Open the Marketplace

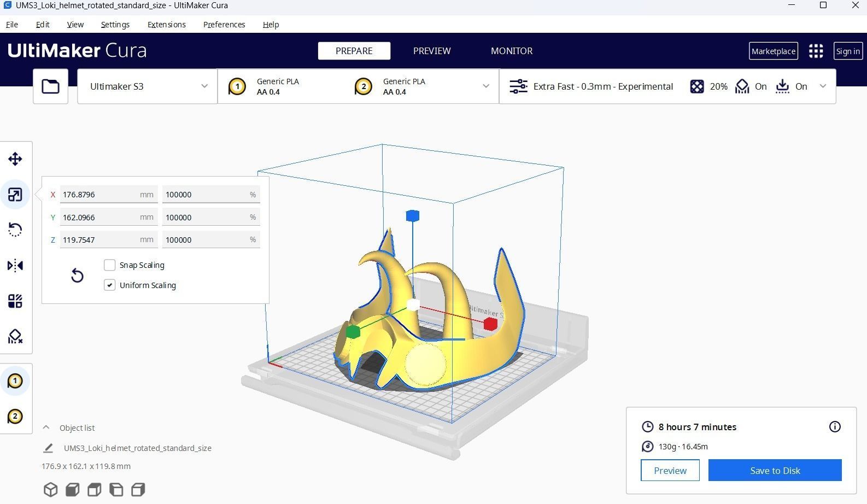coord(774,51)
